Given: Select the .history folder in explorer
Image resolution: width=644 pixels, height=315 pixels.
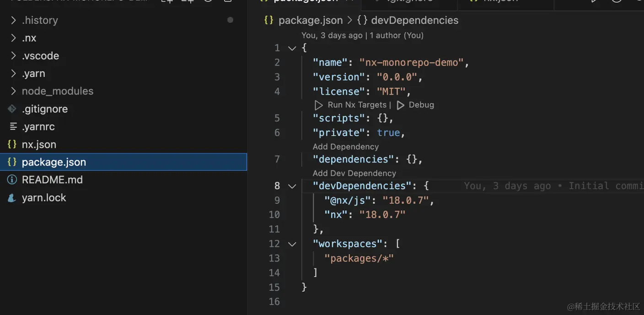Looking at the screenshot, I should click(123, 20).
